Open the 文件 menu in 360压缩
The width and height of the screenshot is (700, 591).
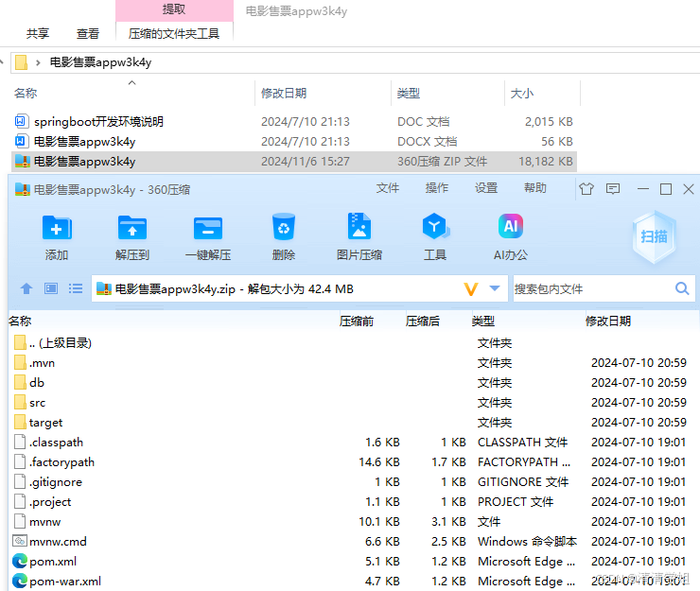click(388, 188)
